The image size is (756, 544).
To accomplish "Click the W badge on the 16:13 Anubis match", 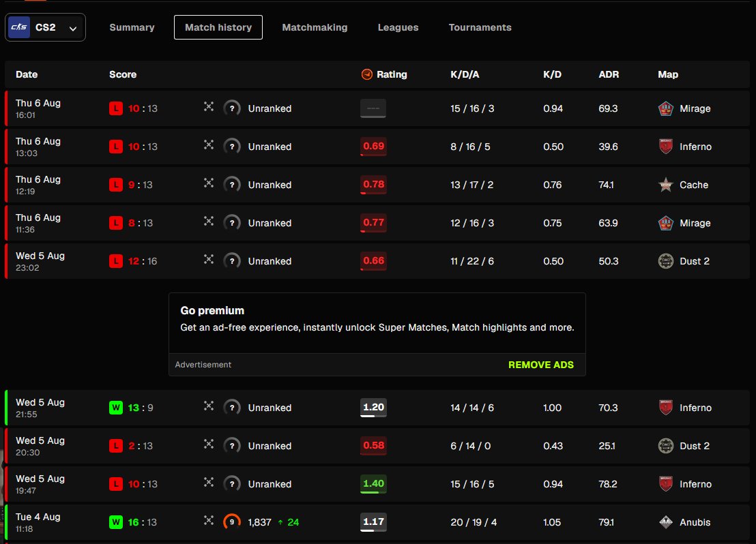I will [116, 522].
